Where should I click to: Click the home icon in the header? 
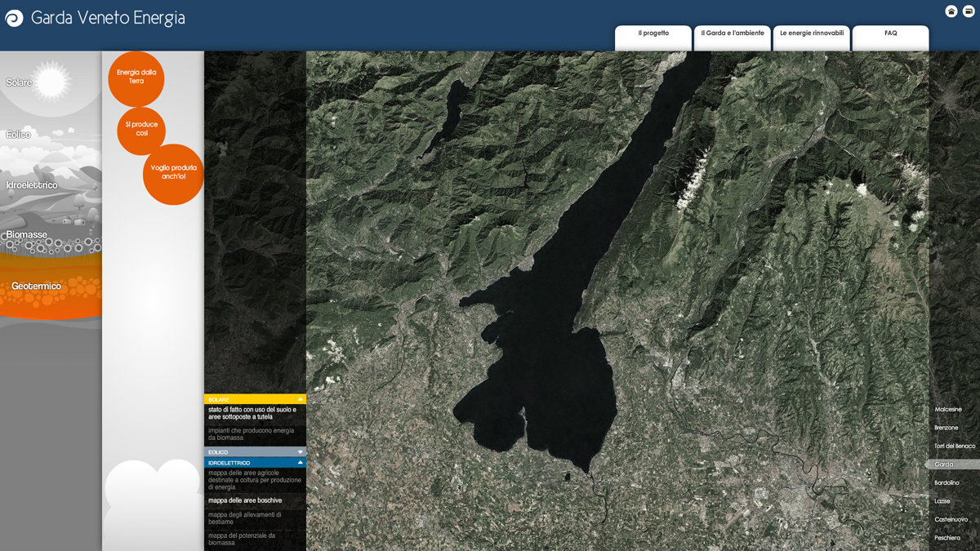951,11
